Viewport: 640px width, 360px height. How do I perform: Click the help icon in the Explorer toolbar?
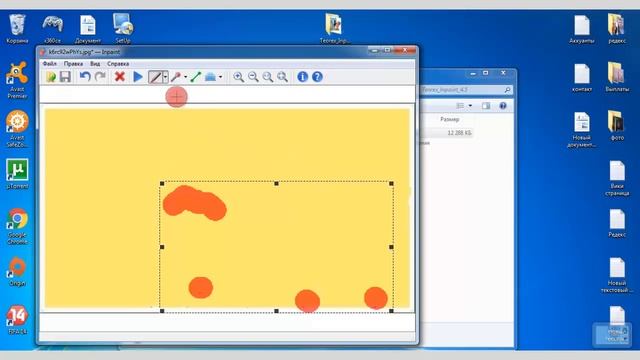(503, 106)
